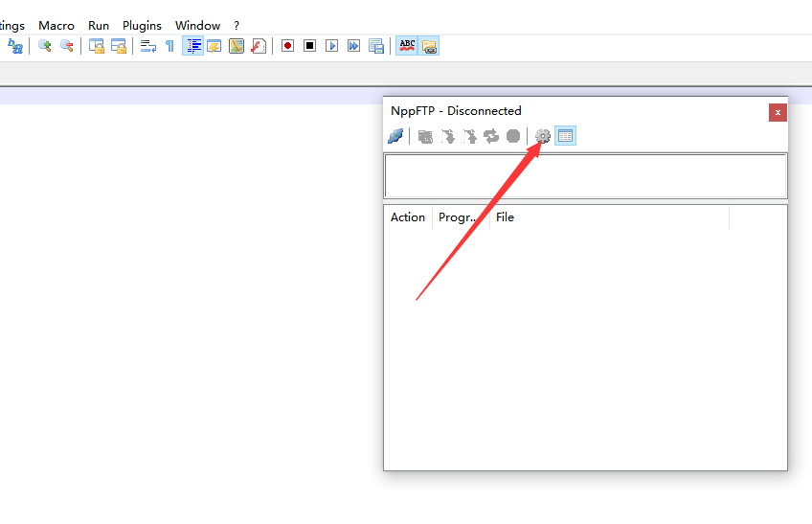This screenshot has height=524, width=812.
Task: Save current recorded macro icon
Action: tap(376, 46)
